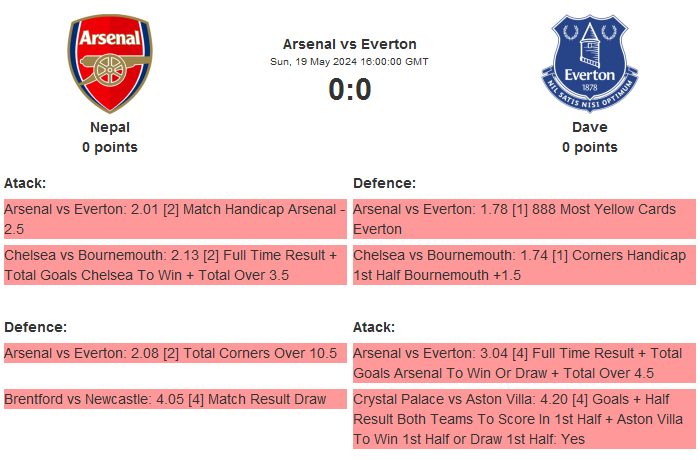Open the Arsenal To Win Or Draw + Over 4.5 bet
Viewport: 700px width, 460px height.
524,363
